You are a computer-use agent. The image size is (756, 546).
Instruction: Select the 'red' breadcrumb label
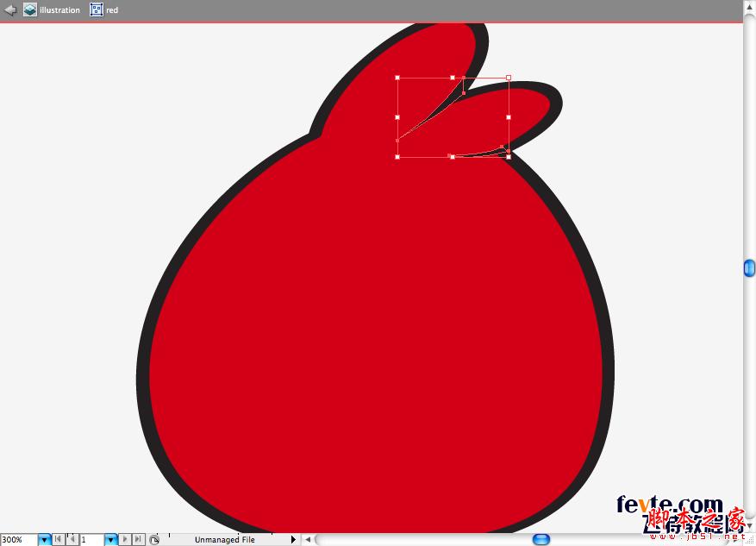pos(112,10)
